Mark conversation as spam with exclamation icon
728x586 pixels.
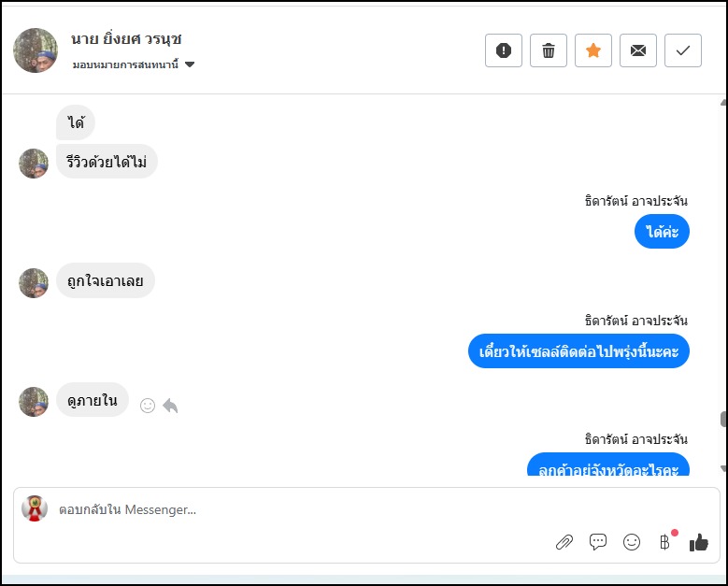tap(504, 50)
